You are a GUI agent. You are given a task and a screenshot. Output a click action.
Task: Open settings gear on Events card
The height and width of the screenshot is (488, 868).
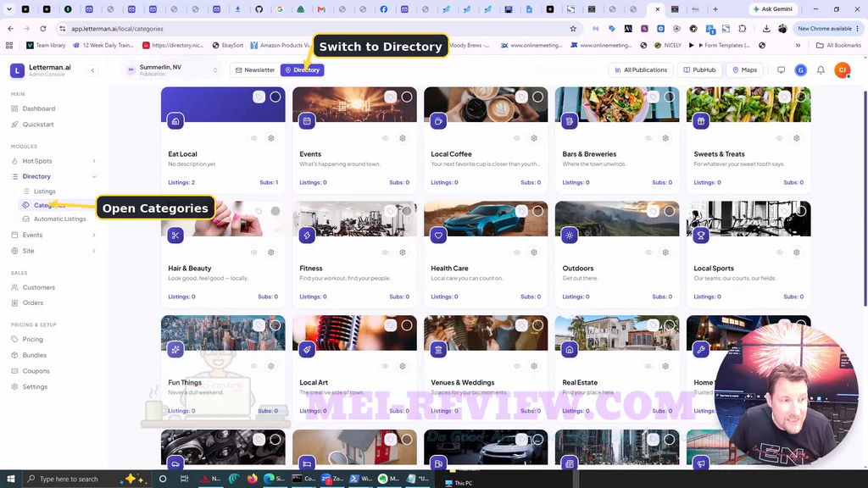403,138
